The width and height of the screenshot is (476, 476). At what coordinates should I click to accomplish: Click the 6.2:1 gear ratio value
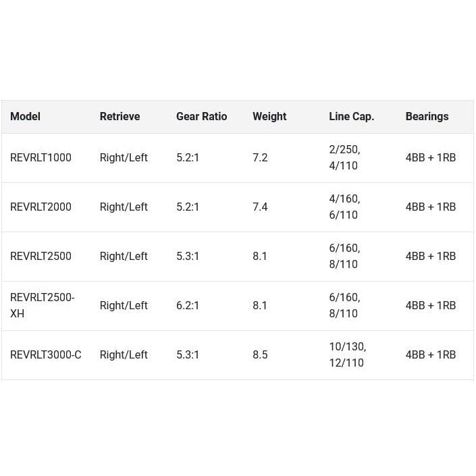(188, 305)
